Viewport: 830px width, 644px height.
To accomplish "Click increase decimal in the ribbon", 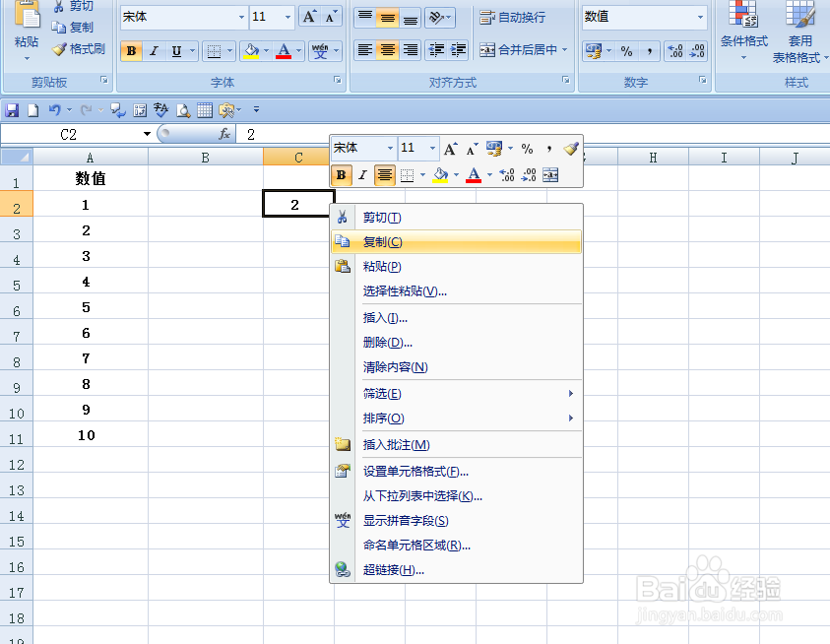I will tap(675, 51).
